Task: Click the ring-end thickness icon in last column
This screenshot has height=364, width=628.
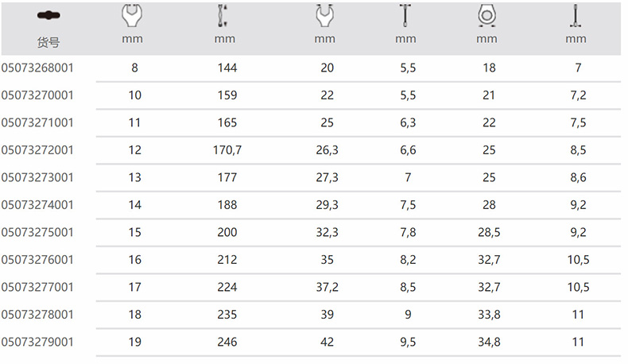Action: tap(575, 16)
